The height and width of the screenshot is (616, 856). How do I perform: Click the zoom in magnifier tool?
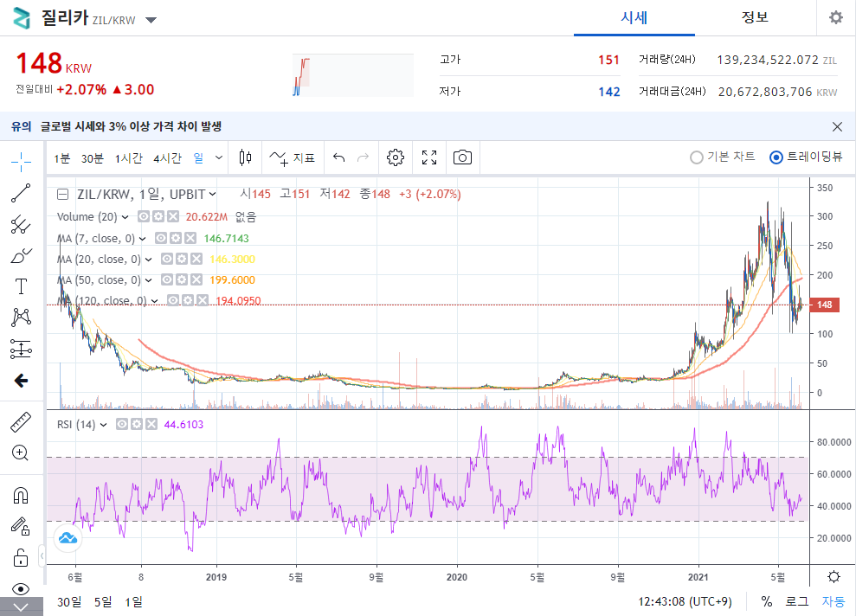[x=21, y=452]
